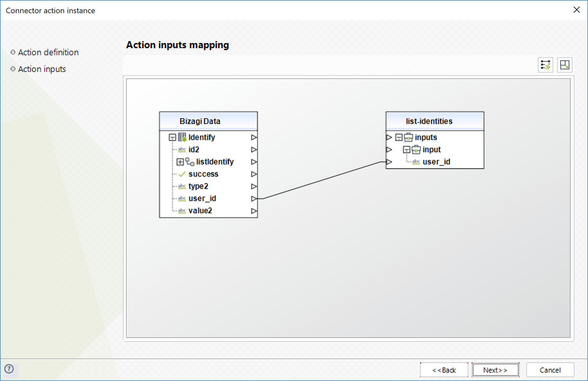Go to Action inputs step
Viewport: 588px width, 381px height.
[x=42, y=69]
